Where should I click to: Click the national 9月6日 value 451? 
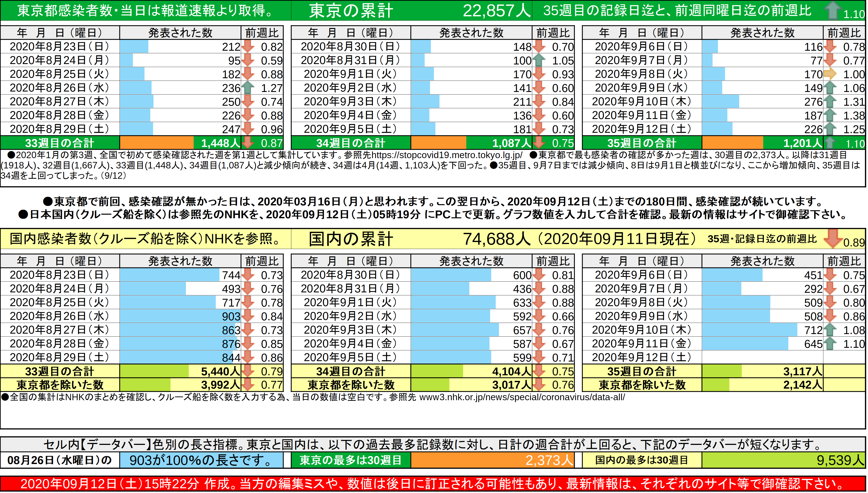pyautogui.click(x=813, y=275)
